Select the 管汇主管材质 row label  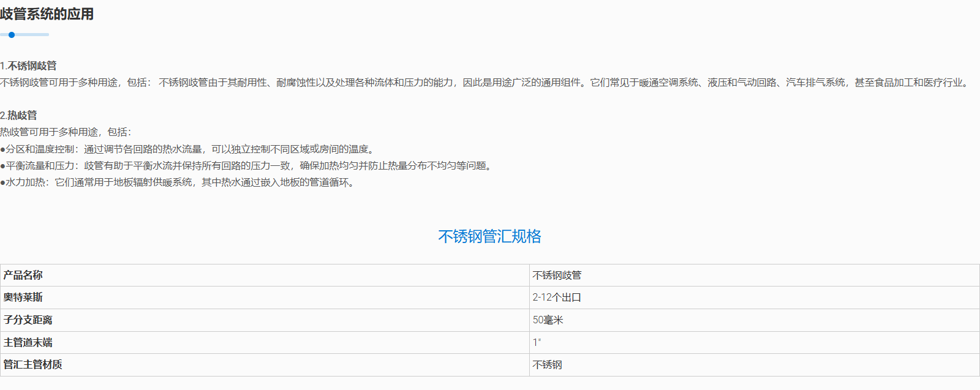tap(33, 365)
